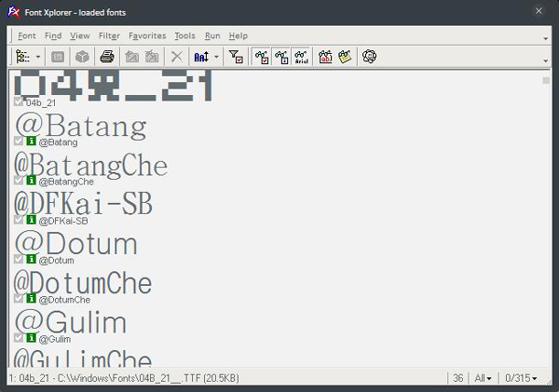Toggle the checkbox for @BatangChe font
The height and width of the screenshot is (392, 559).
[x=19, y=181]
